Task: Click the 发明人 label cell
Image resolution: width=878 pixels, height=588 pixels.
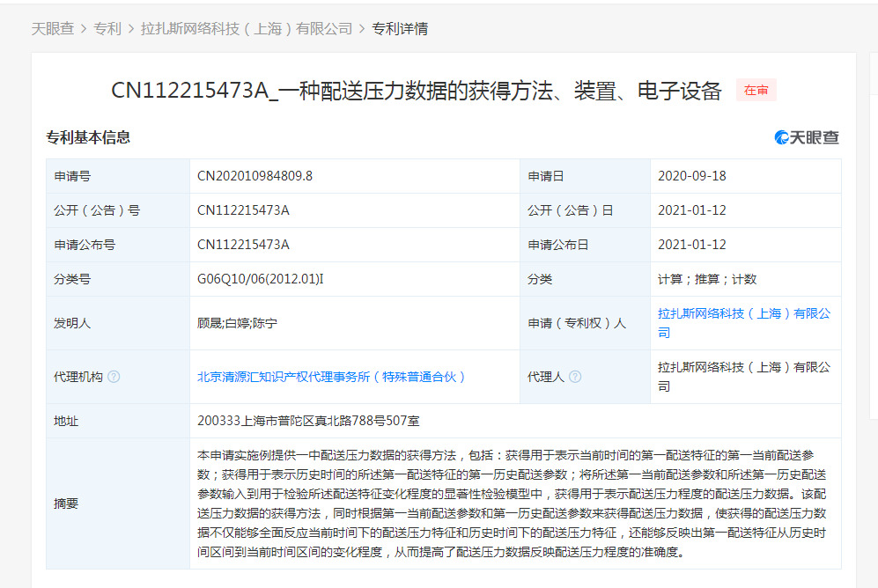Action: pyautogui.click(x=118, y=323)
